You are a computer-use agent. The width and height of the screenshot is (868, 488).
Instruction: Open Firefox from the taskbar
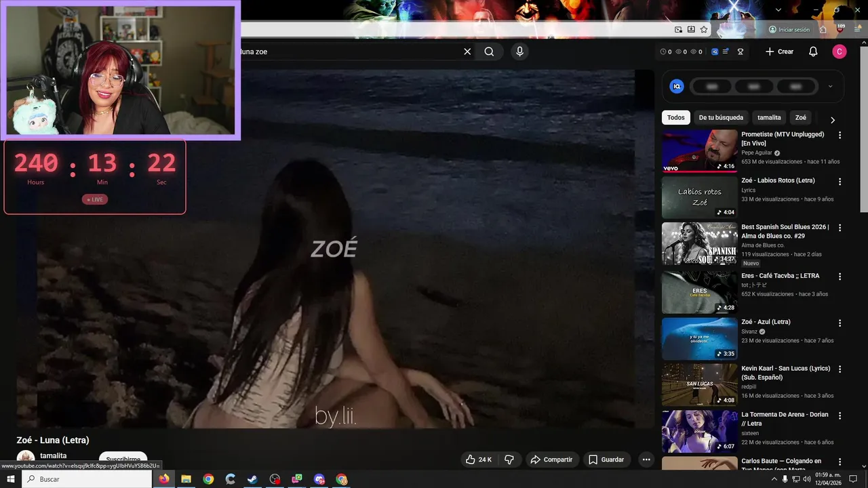coord(164,479)
